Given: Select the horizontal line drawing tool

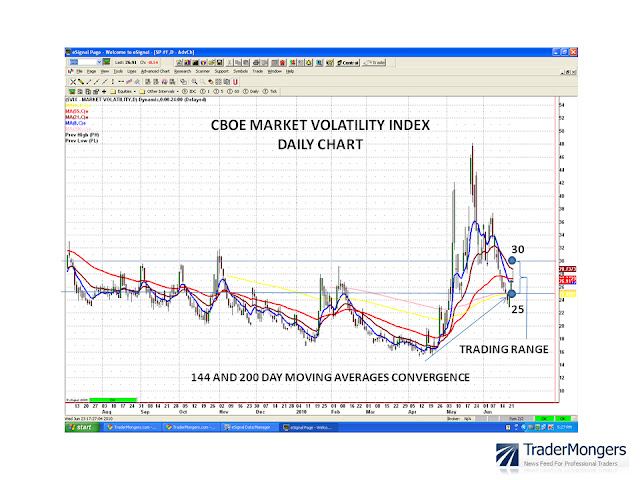Looking at the screenshot, I should pyautogui.click(x=121, y=82).
